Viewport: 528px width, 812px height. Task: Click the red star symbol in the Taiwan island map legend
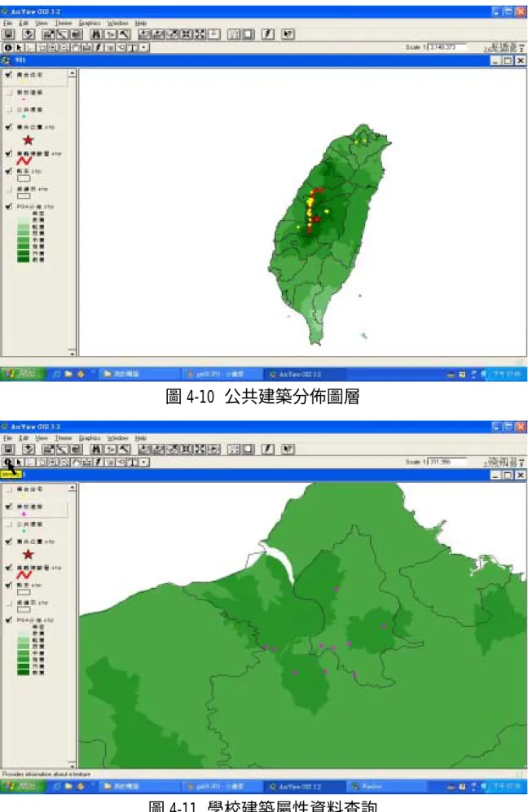coord(28,140)
